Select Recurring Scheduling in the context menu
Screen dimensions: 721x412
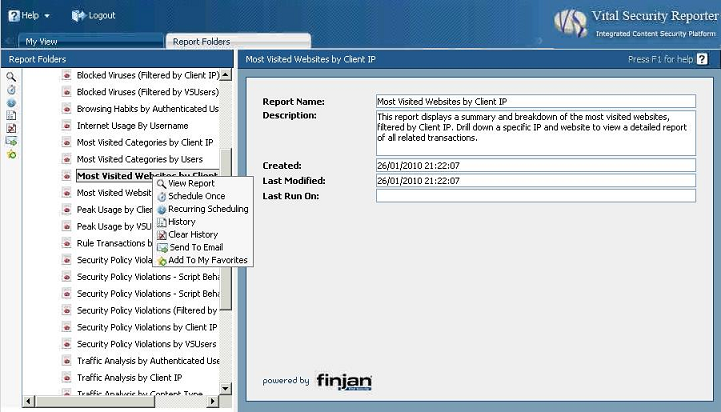(207, 209)
